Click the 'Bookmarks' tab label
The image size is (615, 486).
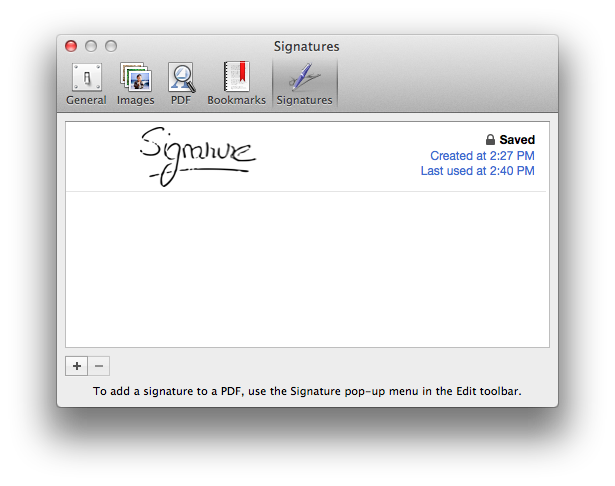click(236, 100)
